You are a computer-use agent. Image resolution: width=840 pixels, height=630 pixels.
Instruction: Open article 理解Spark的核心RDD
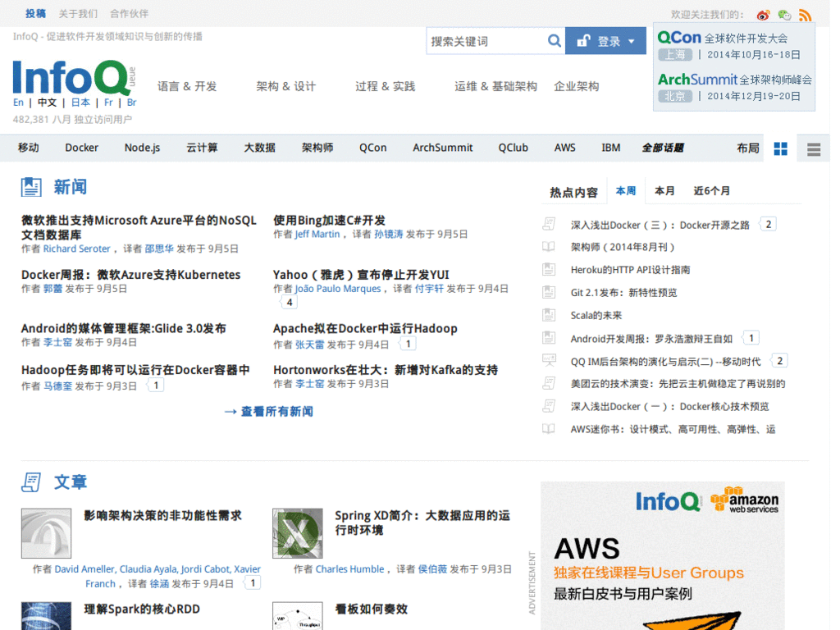[142, 609]
